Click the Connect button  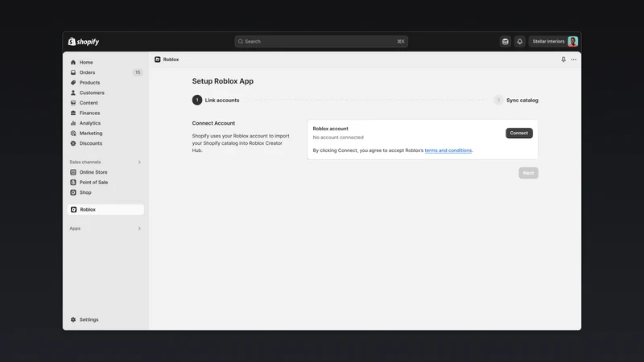(x=519, y=133)
